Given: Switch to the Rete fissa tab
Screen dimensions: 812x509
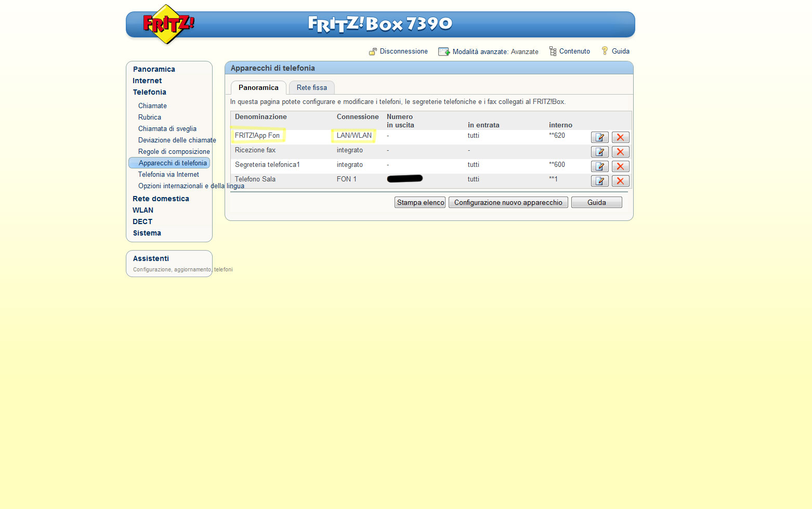Looking at the screenshot, I should click(x=311, y=88).
